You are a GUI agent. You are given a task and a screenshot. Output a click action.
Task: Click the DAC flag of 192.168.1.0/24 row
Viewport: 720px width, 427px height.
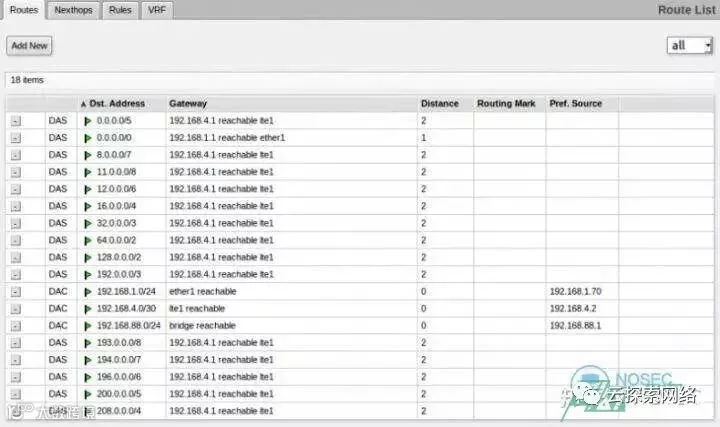(58, 292)
